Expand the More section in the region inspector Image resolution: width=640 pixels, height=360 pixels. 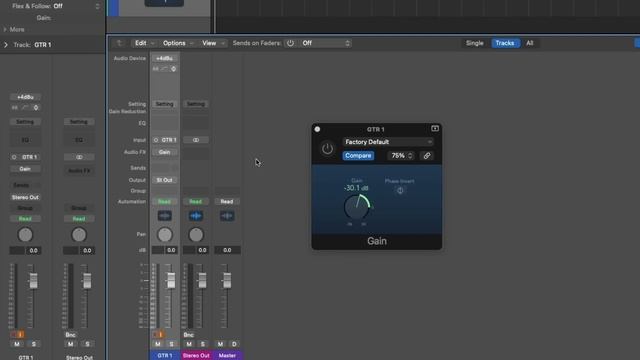(5, 29)
